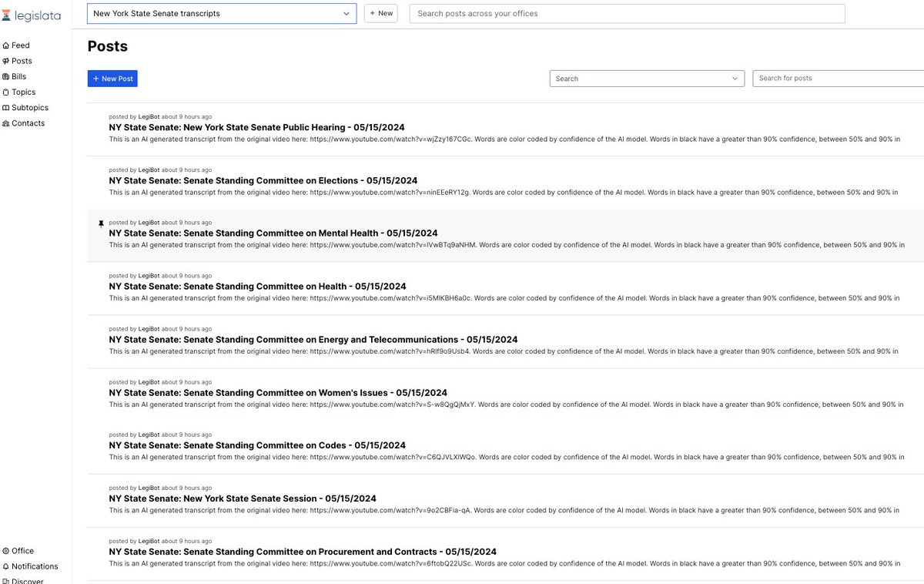Screen dimensions: 924x584
Task: Click the Contacts icon in sidebar
Action: tap(6, 123)
